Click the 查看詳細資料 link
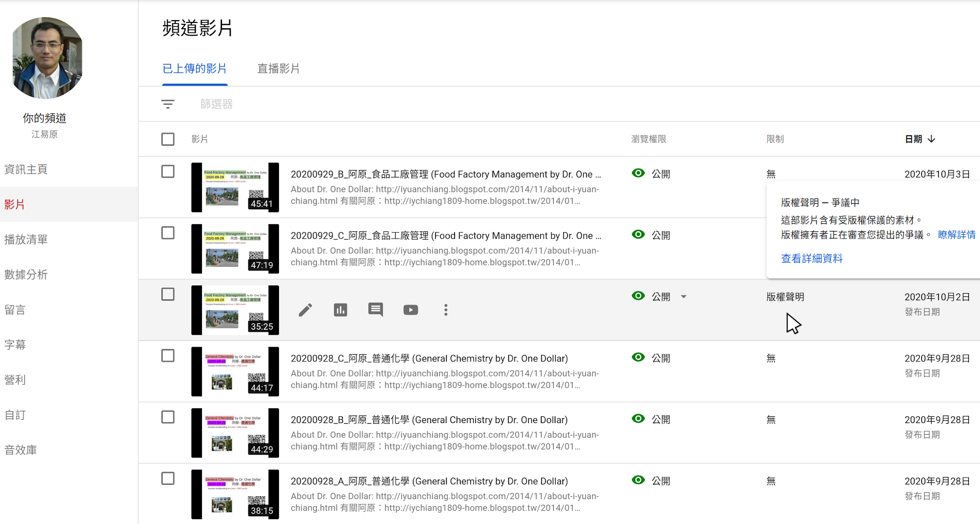Image resolution: width=980 pixels, height=524 pixels. (812, 259)
